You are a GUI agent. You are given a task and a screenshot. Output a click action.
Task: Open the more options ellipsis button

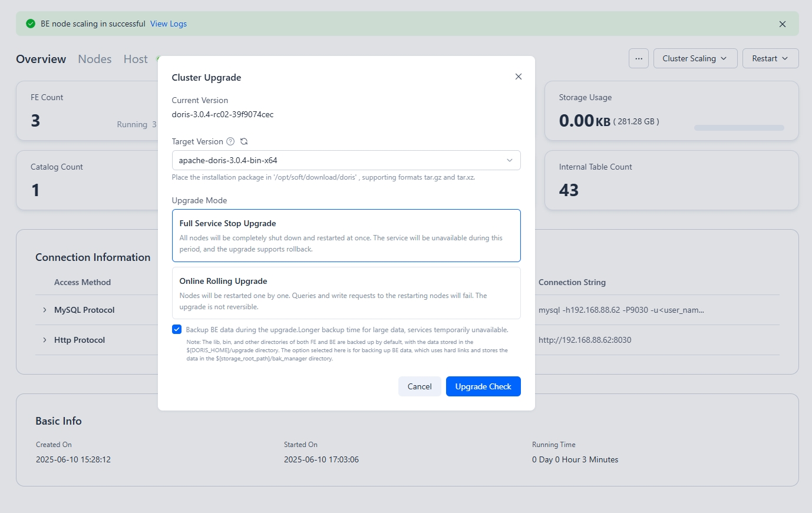point(639,58)
